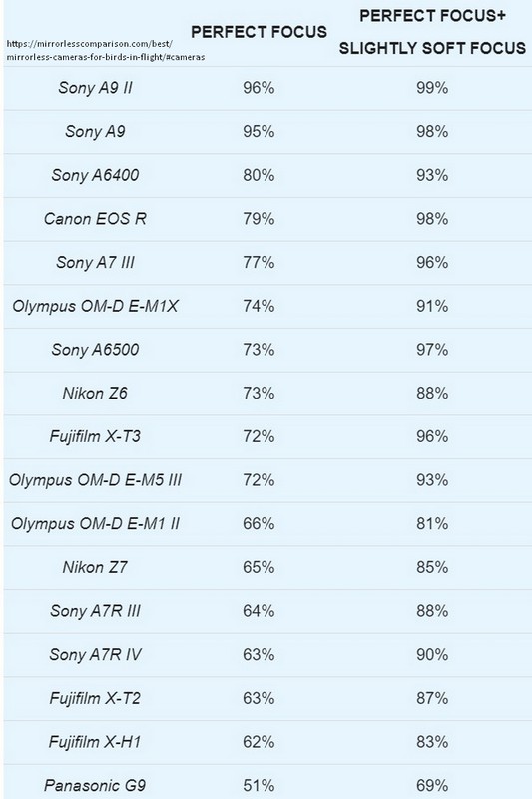This screenshot has height=799, width=532.
Task: Click the Sony A7 III camera name
Action: [x=95, y=263]
